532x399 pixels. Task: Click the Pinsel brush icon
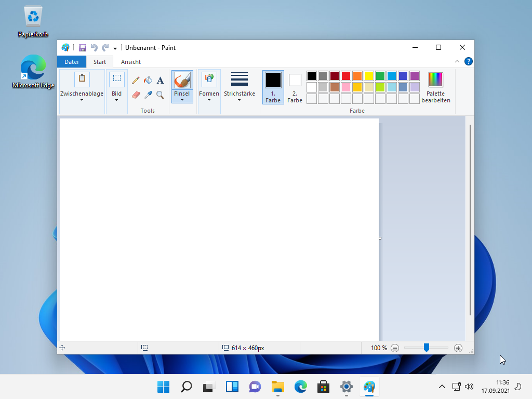(182, 81)
